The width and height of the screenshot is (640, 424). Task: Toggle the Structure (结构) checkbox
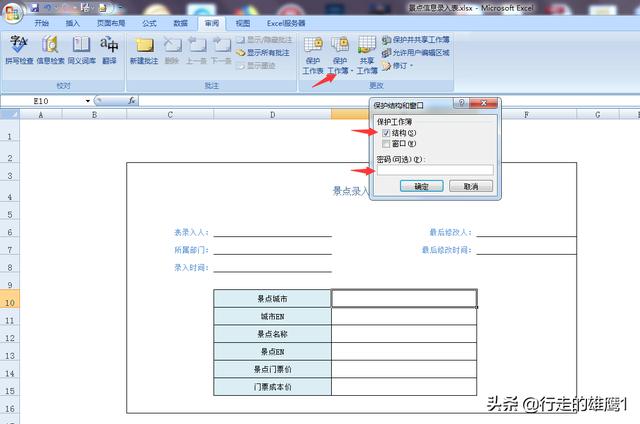tap(386, 133)
